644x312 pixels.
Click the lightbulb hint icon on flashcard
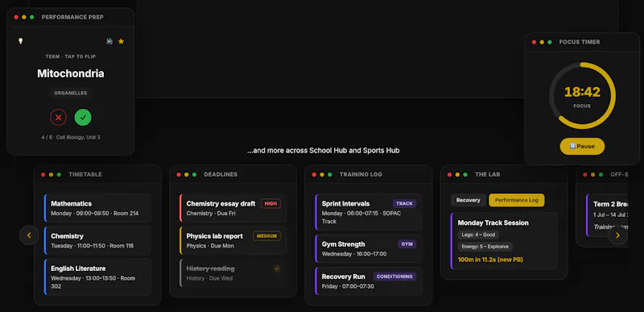20,41
